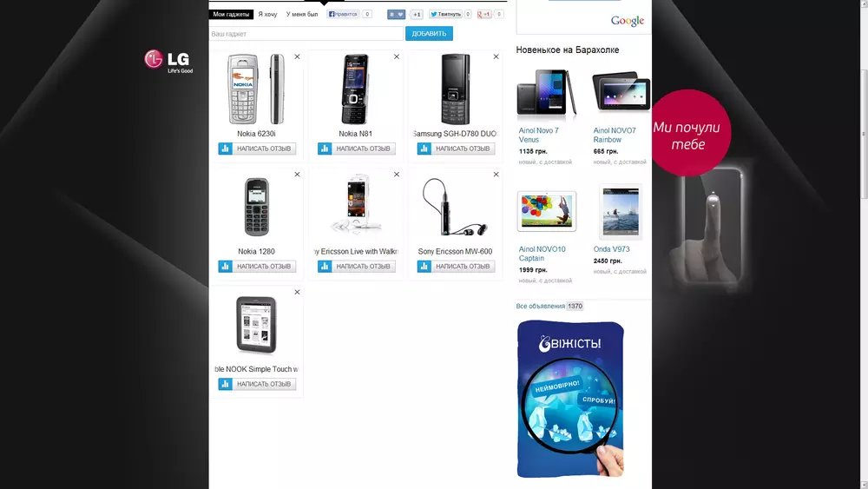
Task: Remove Nokia 6230i with its X icon
Action: pyautogui.click(x=297, y=56)
